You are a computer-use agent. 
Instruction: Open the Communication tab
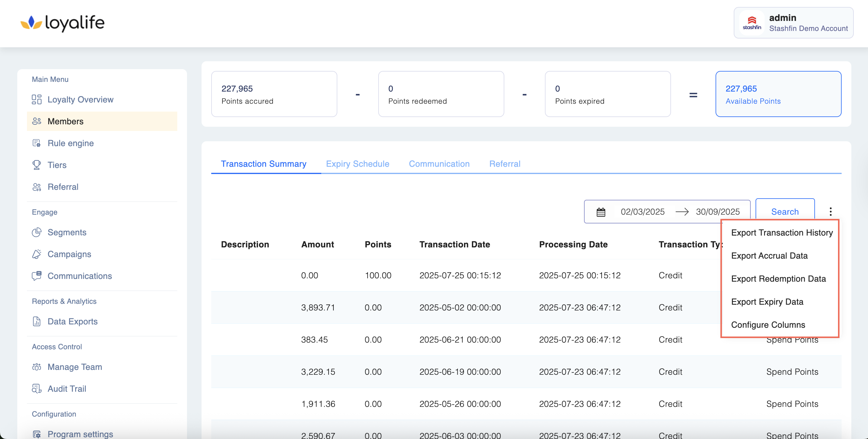[x=439, y=164]
